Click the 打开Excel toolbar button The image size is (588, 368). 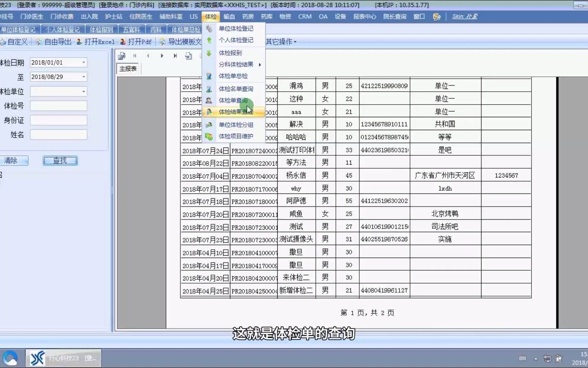[96, 42]
